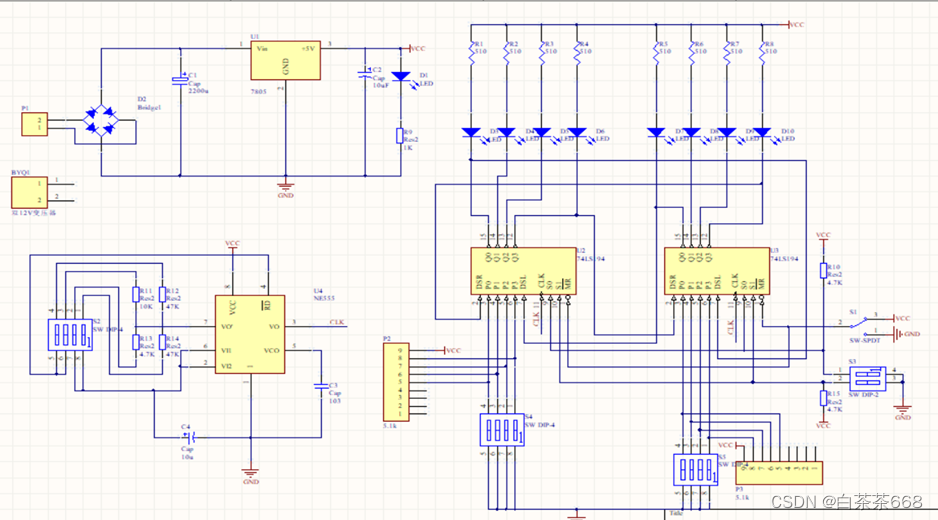The image size is (938, 520).
Task: Click the "7805" component value text
Action: point(258,92)
